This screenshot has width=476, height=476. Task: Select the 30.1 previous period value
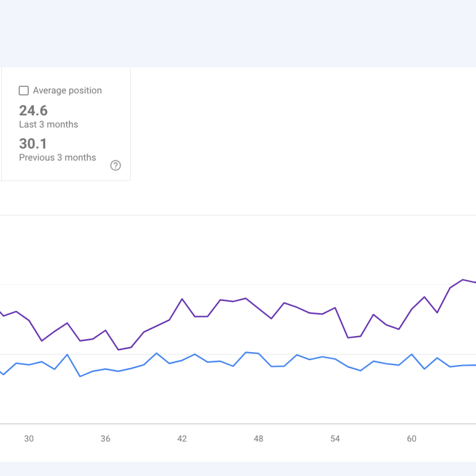point(33,144)
